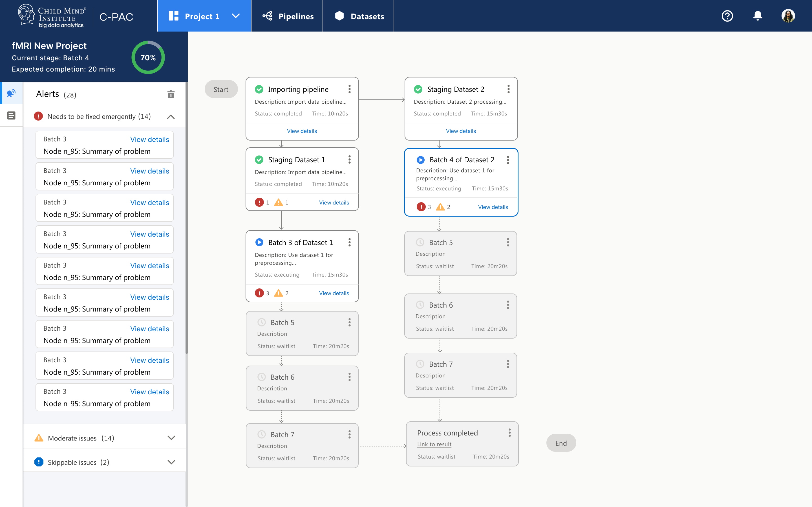Click warning triangle on Staging Dataset 1
Image resolution: width=812 pixels, height=507 pixels.
pos(279,203)
